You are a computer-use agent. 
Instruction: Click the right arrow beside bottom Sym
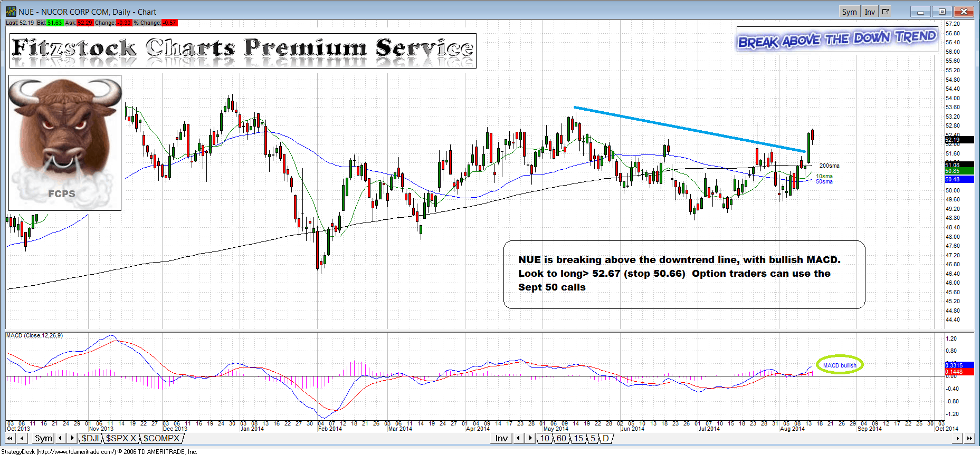click(72, 438)
